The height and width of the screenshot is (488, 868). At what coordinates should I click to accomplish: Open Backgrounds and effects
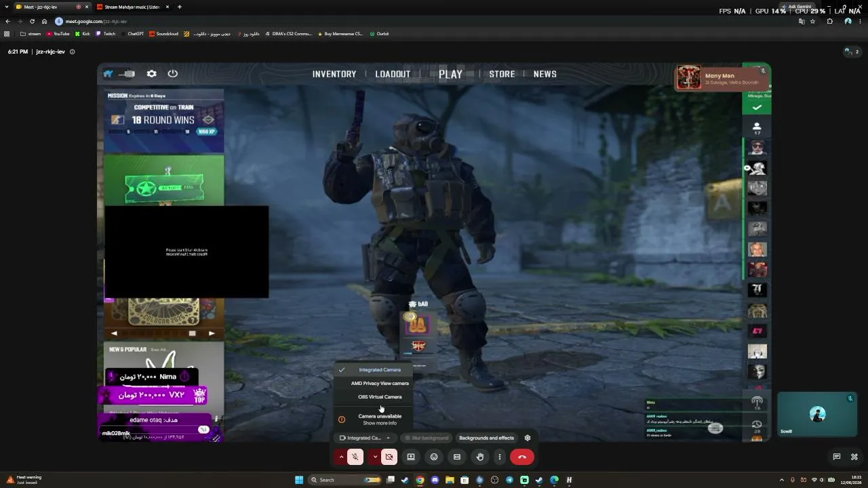pos(486,438)
